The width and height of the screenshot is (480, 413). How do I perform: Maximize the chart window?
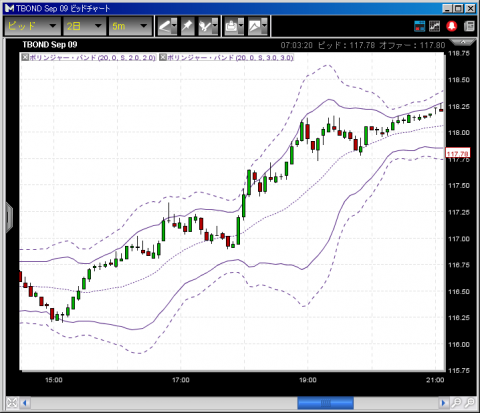(x=458, y=9)
